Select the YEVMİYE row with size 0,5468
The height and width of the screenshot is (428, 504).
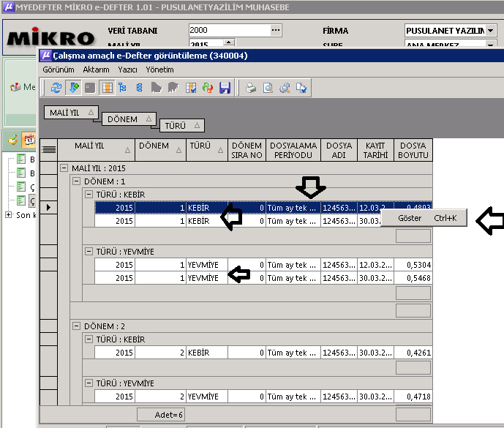coord(263,278)
